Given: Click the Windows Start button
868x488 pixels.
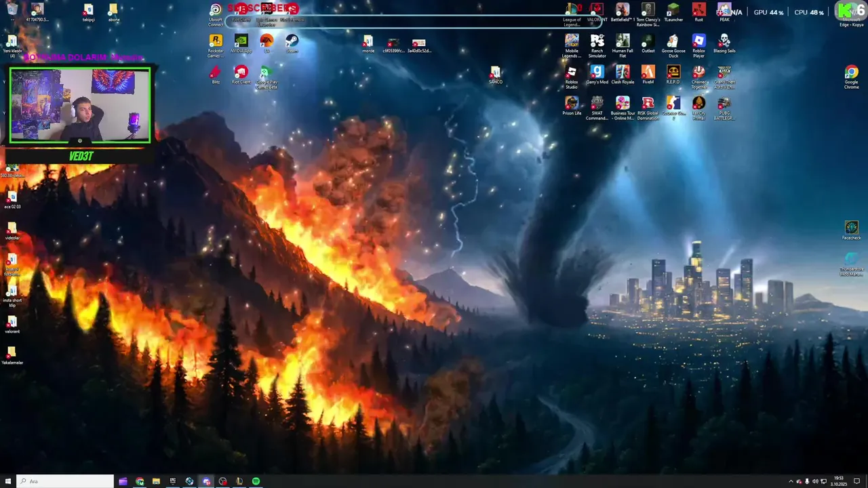Looking at the screenshot, I should [8, 481].
